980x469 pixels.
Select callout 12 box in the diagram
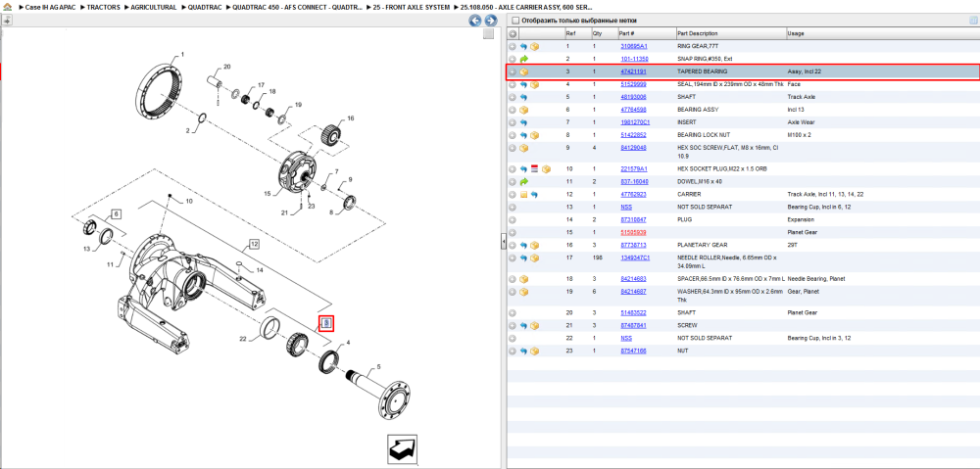pyautogui.click(x=255, y=244)
